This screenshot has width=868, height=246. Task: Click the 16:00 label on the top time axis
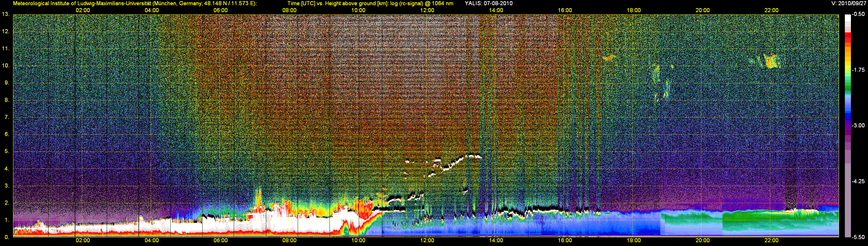(565, 10)
